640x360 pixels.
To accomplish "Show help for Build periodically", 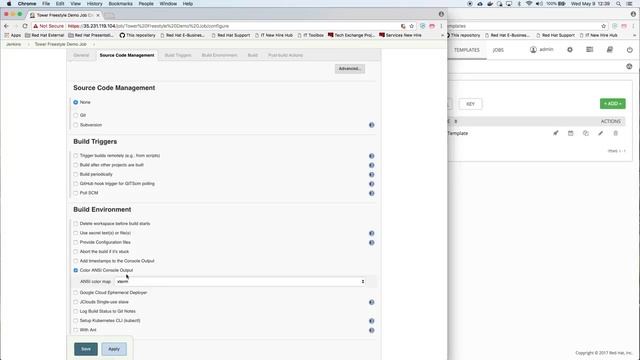I will pyautogui.click(x=371, y=175).
